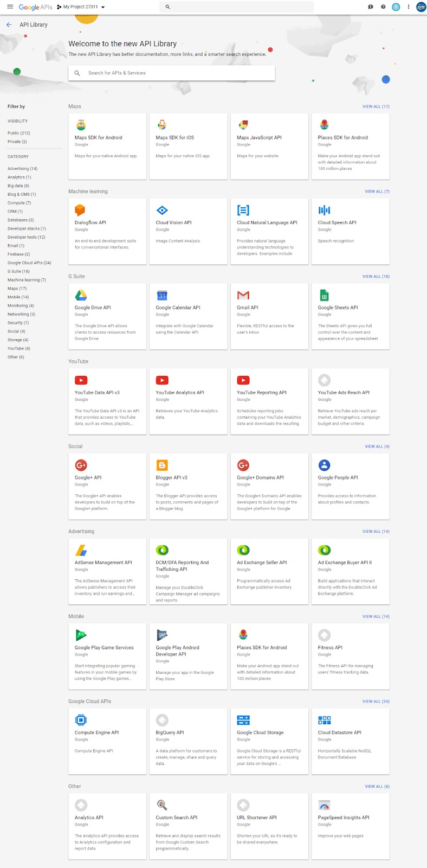Screen dimensions: 427x868
Task: Open the Ad Exchange Seller API card title
Action: (262, 563)
